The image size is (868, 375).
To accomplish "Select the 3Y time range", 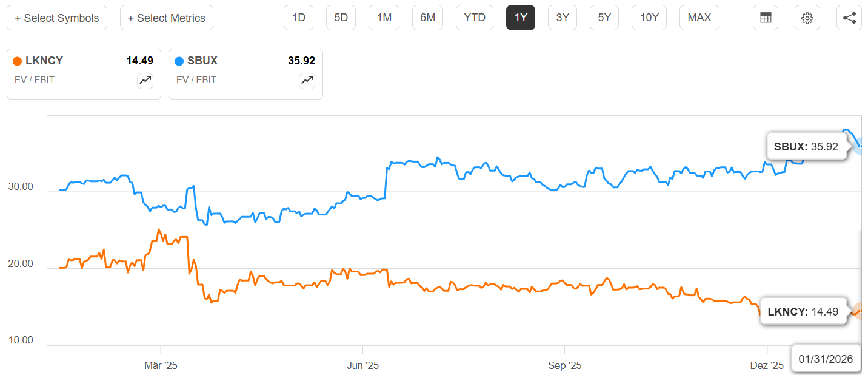I will [563, 18].
